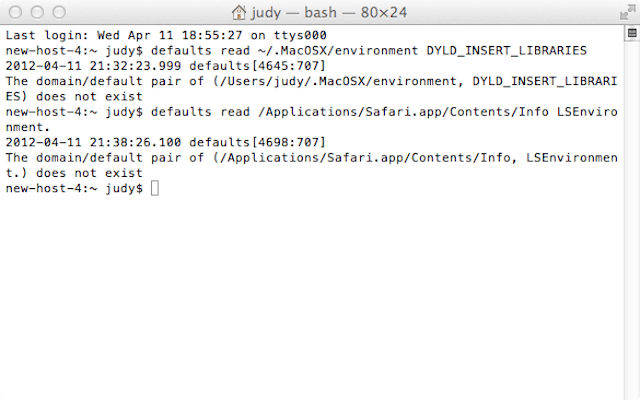Click the window title judy — bash — 80×24
Screen dimensions: 640x400
tap(329, 13)
